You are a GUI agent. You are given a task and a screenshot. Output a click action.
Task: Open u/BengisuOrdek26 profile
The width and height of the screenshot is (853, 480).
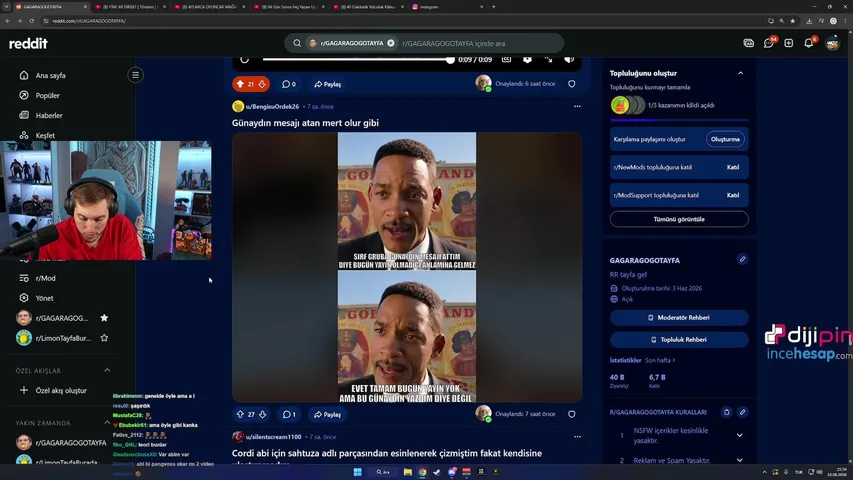coord(272,107)
